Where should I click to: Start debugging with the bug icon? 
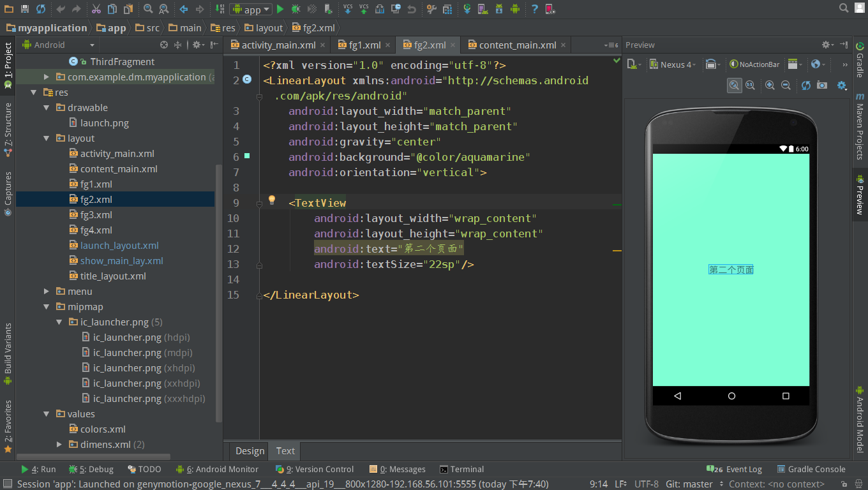pyautogui.click(x=296, y=9)
